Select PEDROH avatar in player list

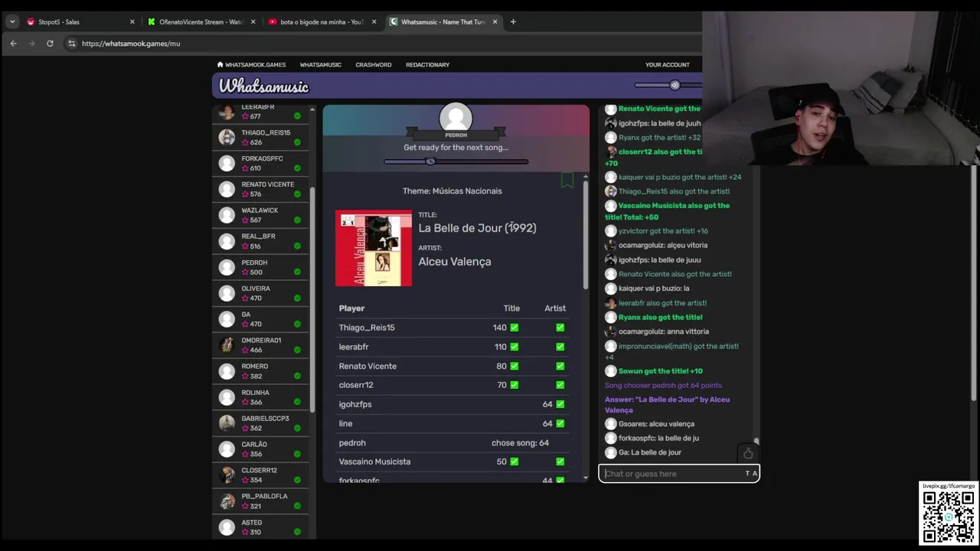tap(227, 267)
